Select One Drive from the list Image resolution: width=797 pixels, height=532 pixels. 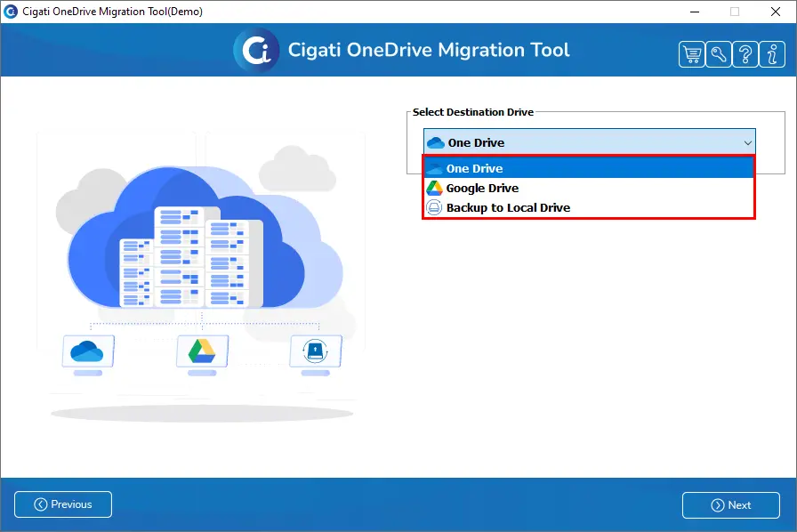589,168
